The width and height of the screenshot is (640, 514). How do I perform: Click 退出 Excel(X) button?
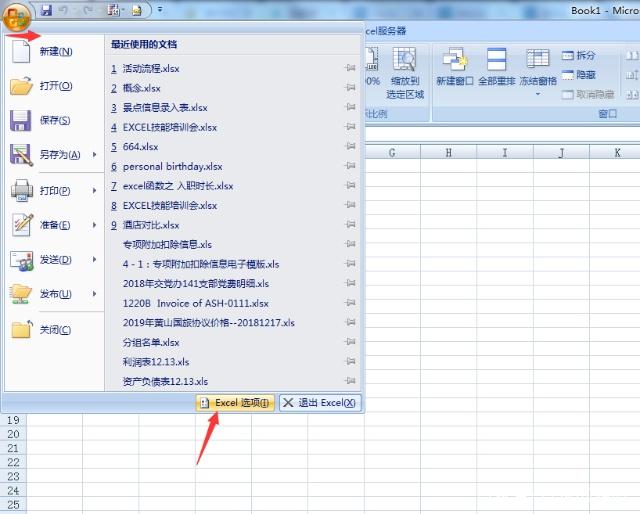click(x=320, y=403)
